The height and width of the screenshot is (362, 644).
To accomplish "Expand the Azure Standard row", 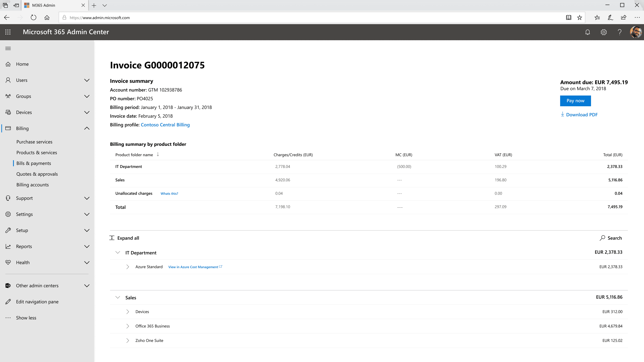I will click(x=127, y=267).
